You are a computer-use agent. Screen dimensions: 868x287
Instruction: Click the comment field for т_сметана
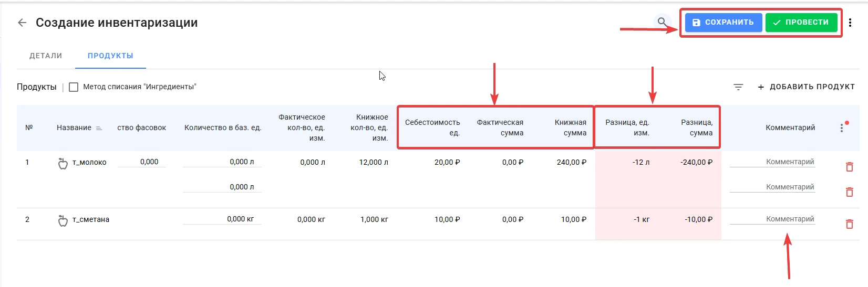coord(772,219)
